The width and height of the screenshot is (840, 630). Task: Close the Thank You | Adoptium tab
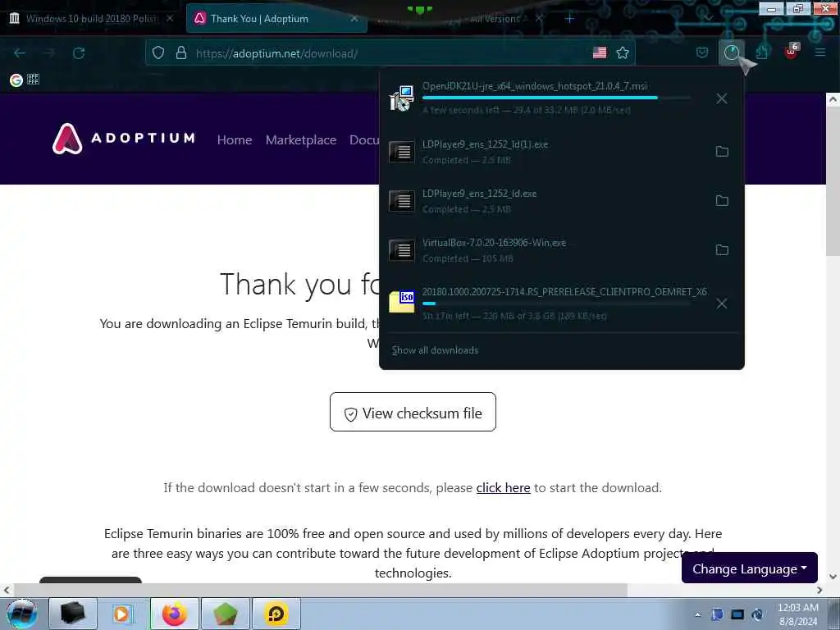[354, 19]
